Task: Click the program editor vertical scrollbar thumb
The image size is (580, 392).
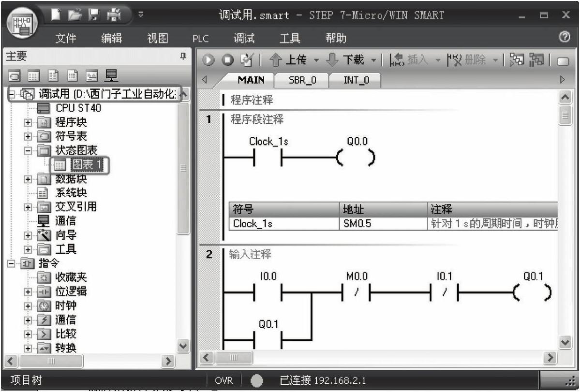Action: coord(565,115)
